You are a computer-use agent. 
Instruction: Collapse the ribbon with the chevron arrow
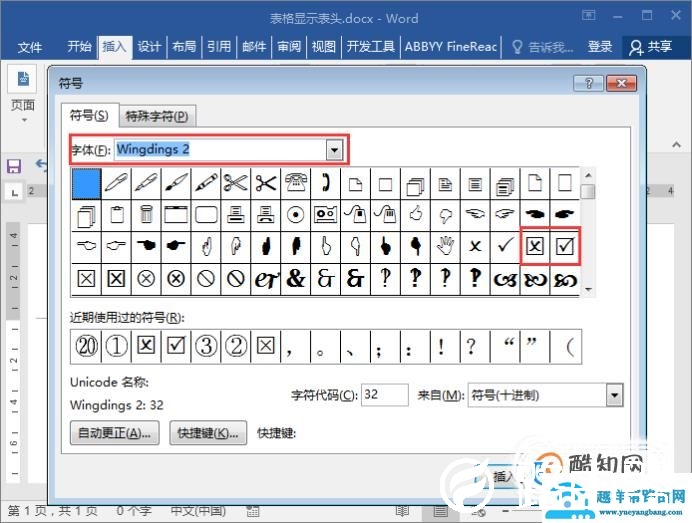(x=676, y=144)
